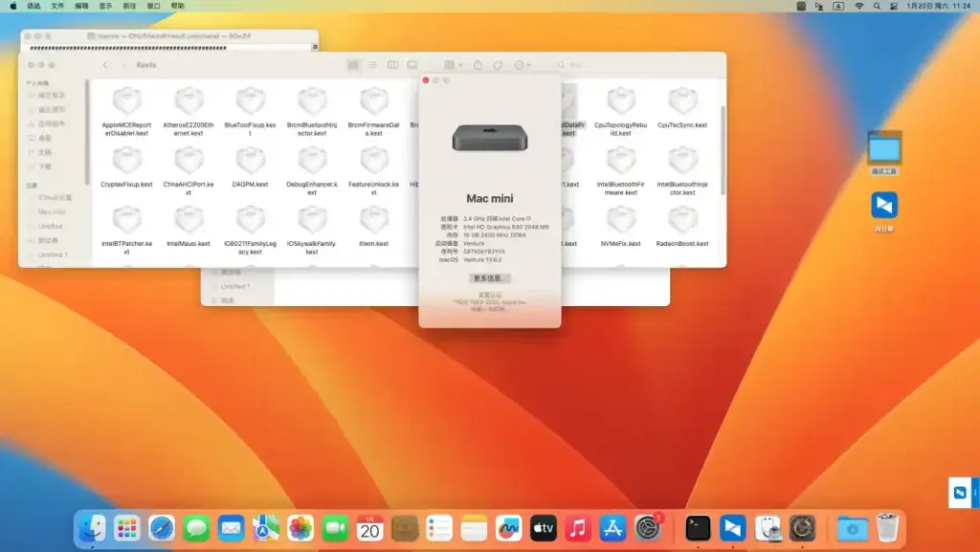980x552 pixels.
Task: Switch Finder to column view
Action: 392,65
